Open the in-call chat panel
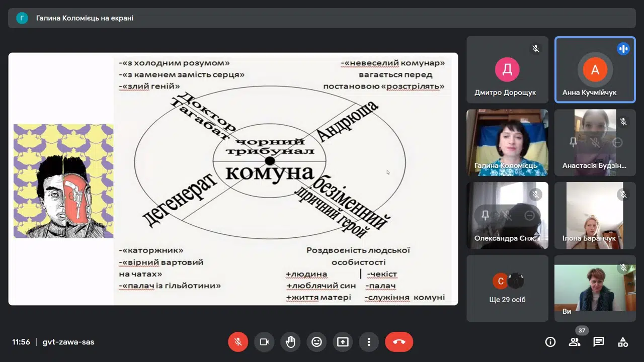Viewport: 644px width, 362px height. tap(599, 342)
